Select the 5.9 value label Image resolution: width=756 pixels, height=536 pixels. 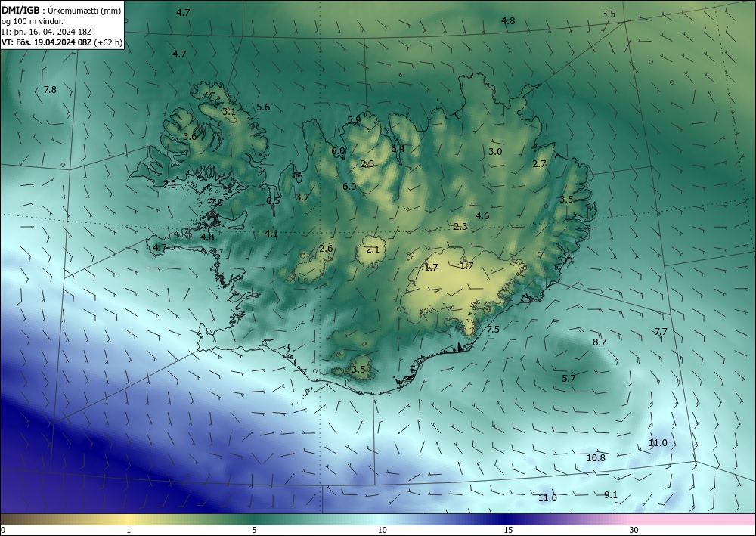click(354, 120)
